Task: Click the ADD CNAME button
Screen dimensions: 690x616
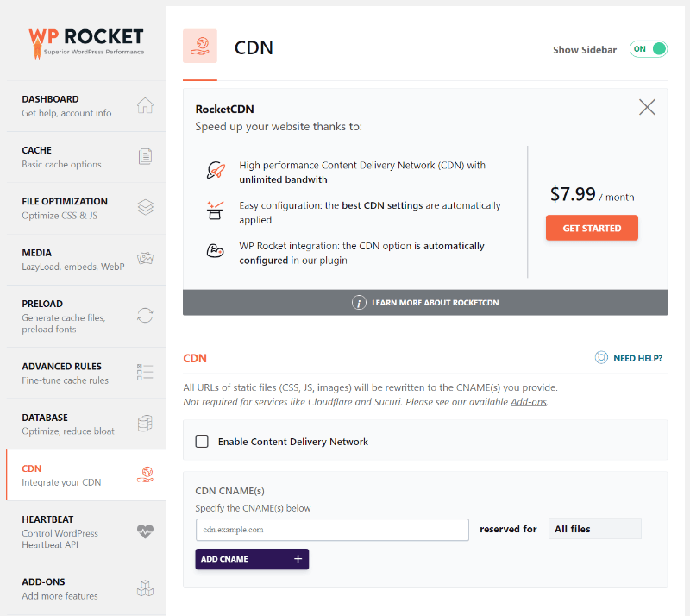Action: [251, 559]
